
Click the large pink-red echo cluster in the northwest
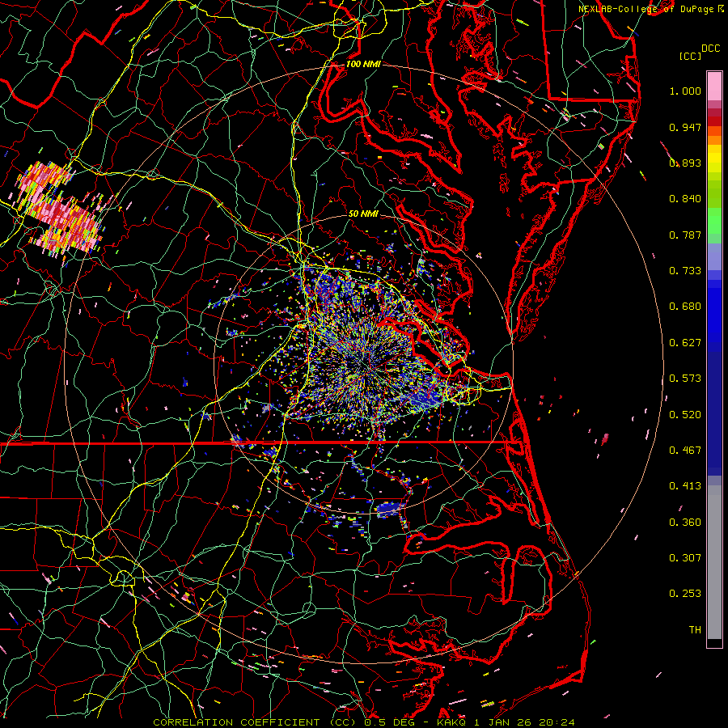(59, 208)
